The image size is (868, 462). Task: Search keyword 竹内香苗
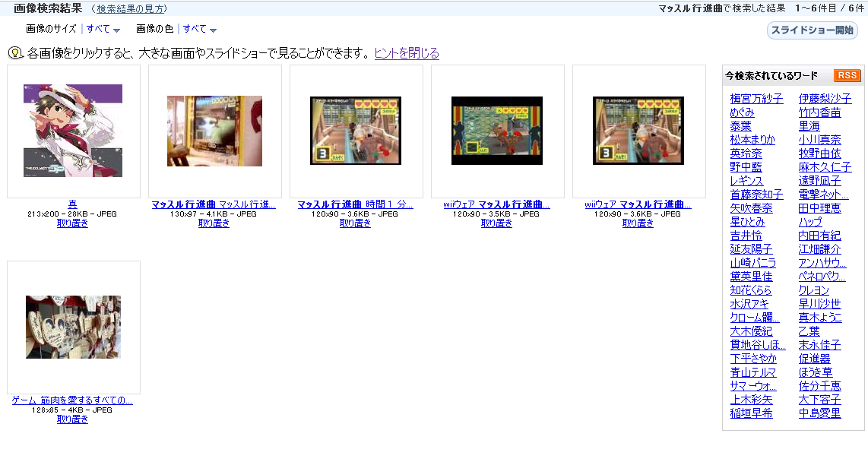pyautogui.click(x=820, y=112)
